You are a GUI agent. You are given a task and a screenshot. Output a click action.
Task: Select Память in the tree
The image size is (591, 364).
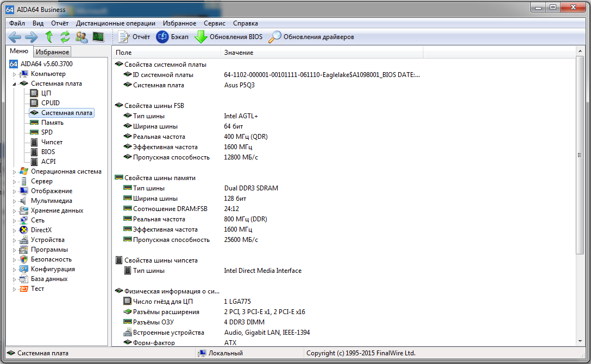52,123
